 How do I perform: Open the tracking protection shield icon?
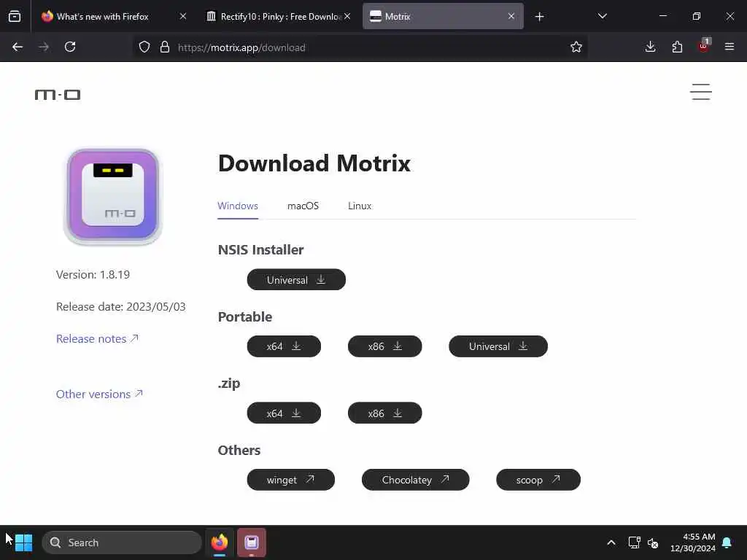coord(144,47)
